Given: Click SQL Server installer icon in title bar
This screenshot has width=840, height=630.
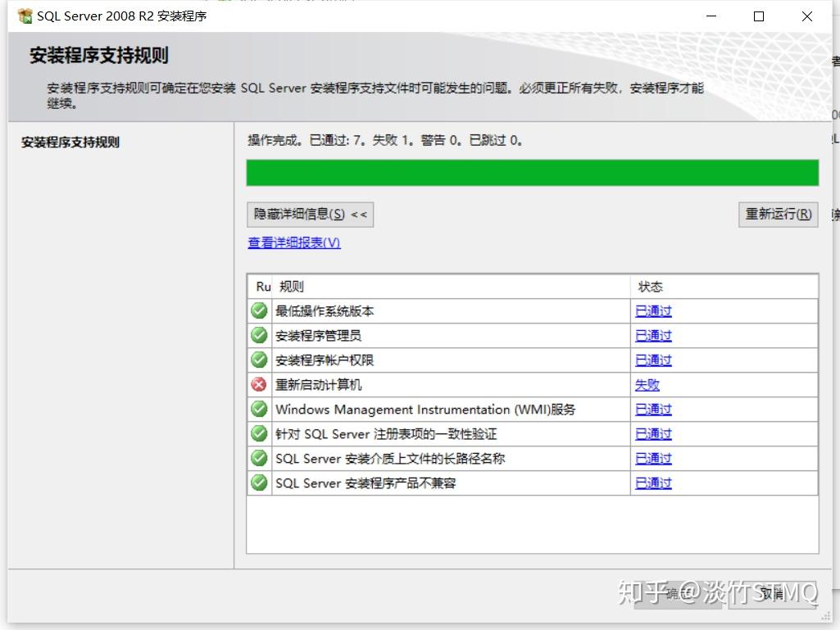Looking at the screenshot, I should click(25, 16).
